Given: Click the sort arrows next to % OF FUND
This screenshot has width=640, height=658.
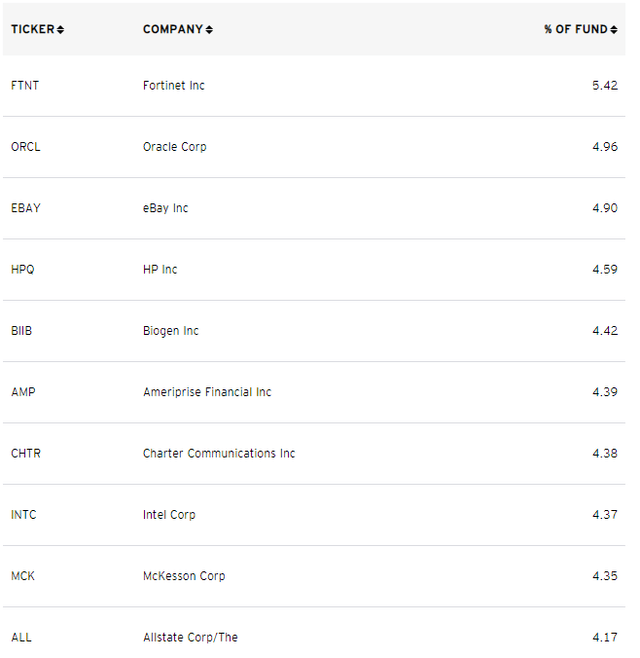Looking at the screenshot, I should point(614,29).
